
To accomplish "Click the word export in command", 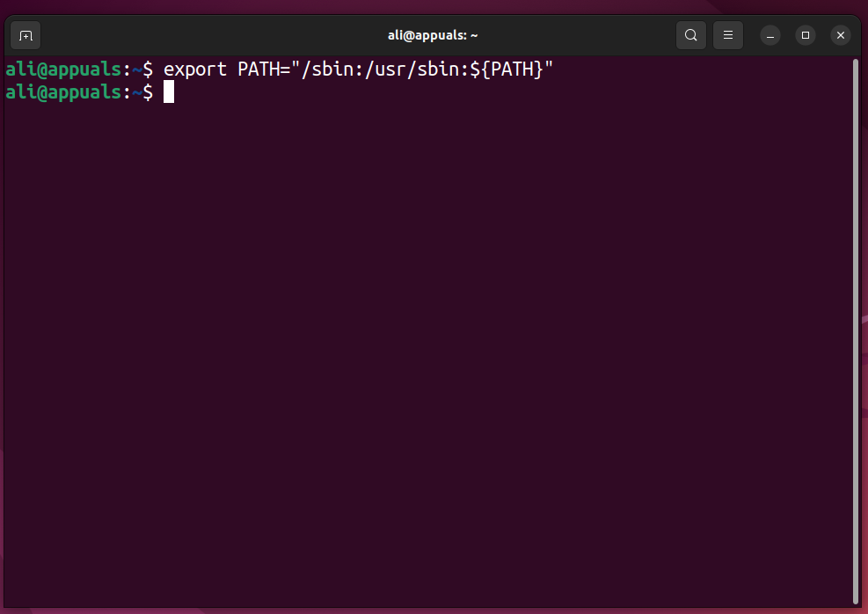I will (195, 69).
